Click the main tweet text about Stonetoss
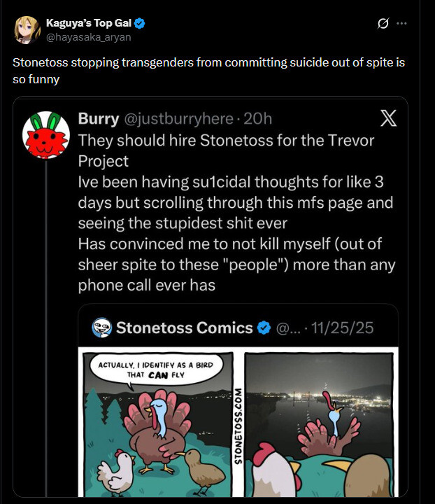The width and height of the screenshot is (435, 504). (x=208, y=70)
